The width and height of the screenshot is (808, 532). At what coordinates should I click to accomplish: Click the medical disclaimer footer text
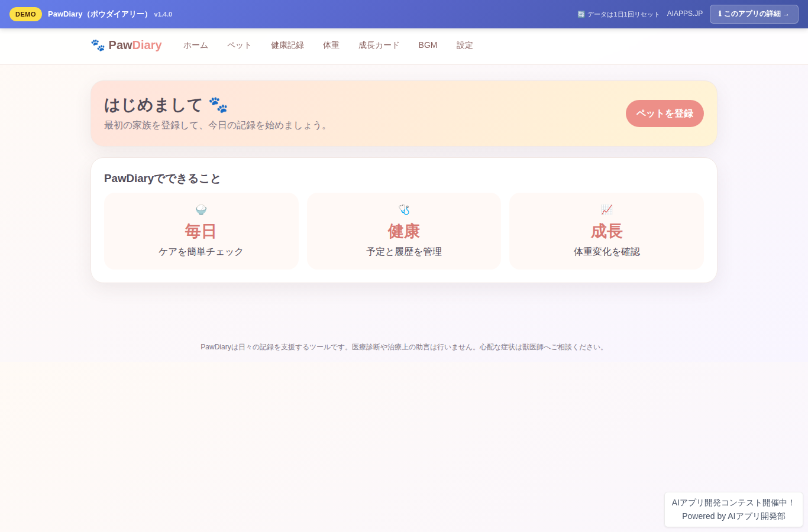click(404, 347)
